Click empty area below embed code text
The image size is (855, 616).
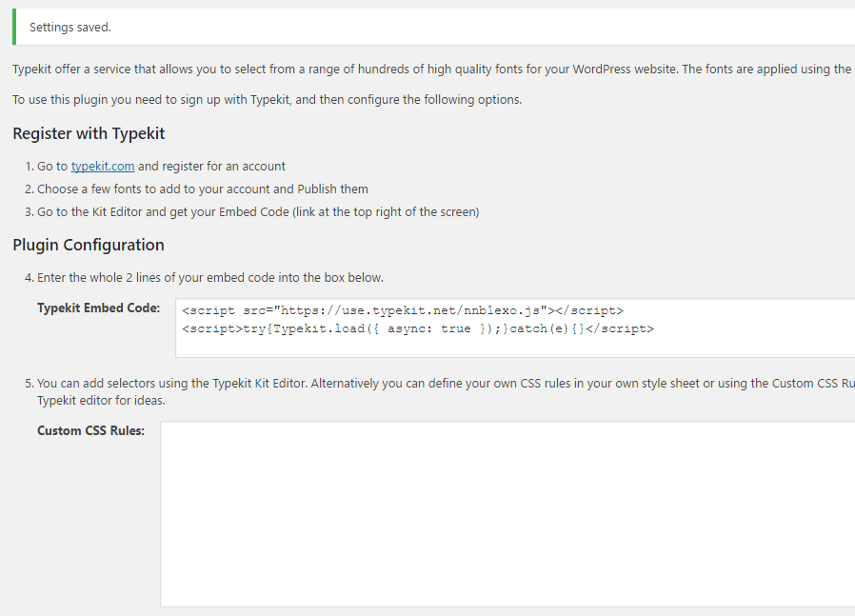[515, 348]
